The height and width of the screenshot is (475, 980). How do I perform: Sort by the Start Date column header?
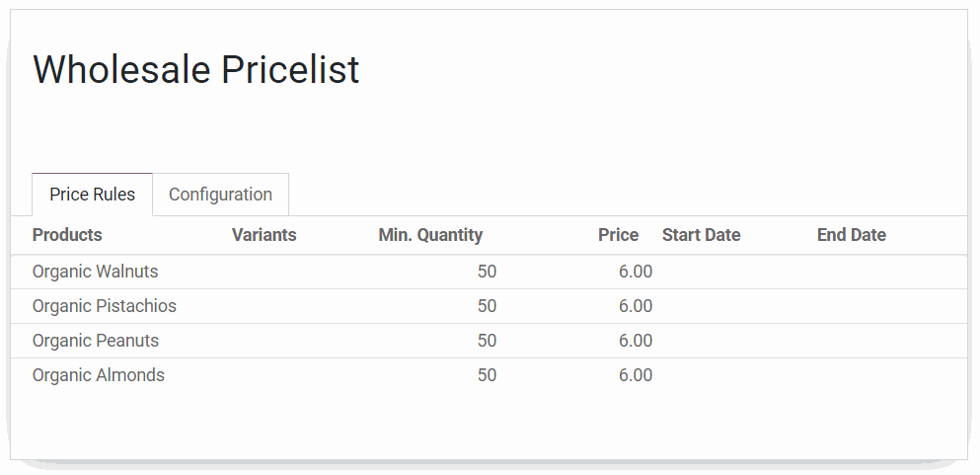[x=702, y=235]
